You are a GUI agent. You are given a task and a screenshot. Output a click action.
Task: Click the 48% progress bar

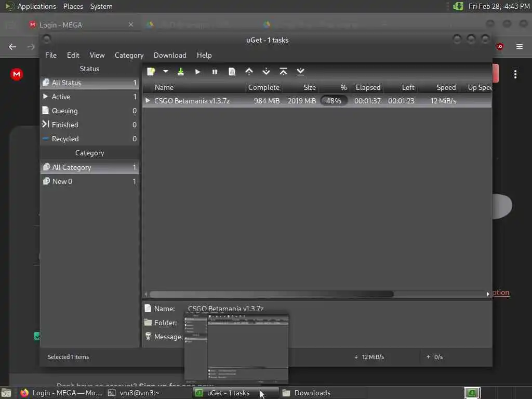pyautogui.click(x=334, y=101)
